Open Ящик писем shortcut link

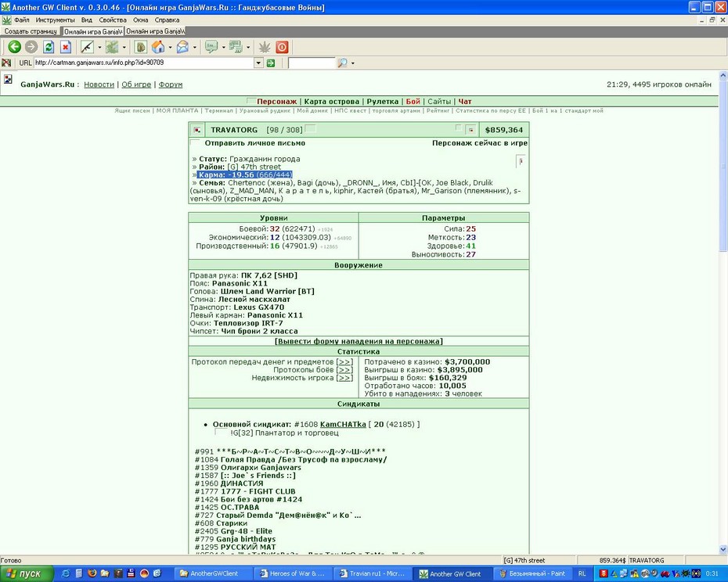coord(132,111)
